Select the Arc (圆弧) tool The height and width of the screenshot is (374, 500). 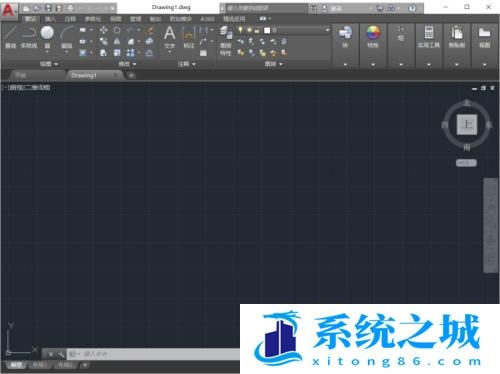67,37
